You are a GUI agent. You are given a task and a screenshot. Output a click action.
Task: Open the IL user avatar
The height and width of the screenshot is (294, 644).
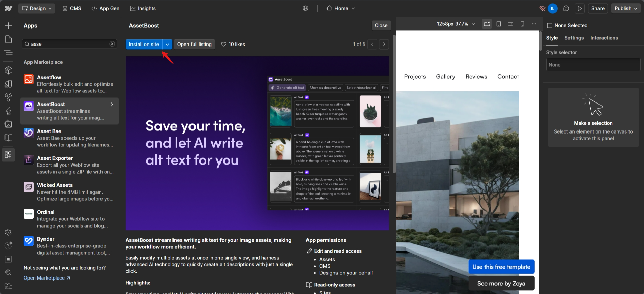click(x=553, y=8)
